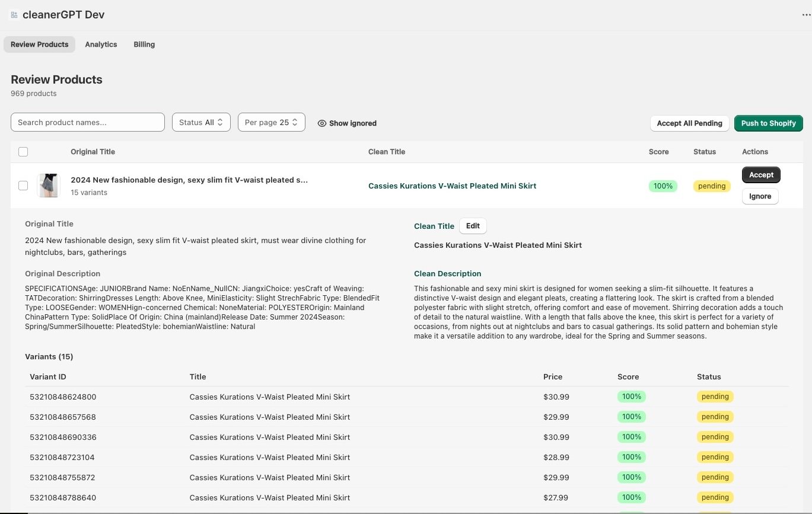Click 100% score for variant 53210848755872
The height and width of the screenshot is (514, 812).
click(x=632, y=477)
